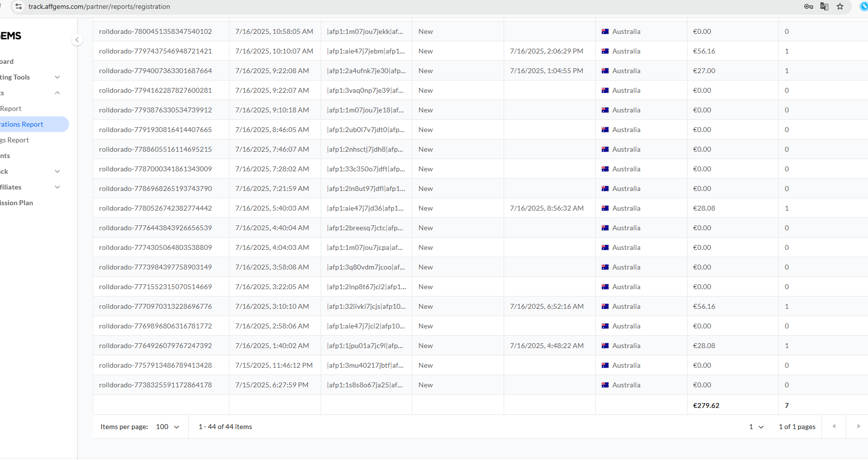The height and width of the screenshot is (460, 868).
Task: Click tracking code |afp1:1m07jou7jekk|af...
Action: coord(365,31)
